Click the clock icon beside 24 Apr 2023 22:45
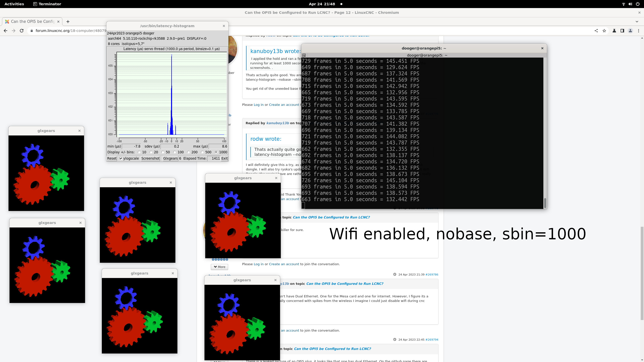Viewport: 644px width, 362px height. [395, 340]
